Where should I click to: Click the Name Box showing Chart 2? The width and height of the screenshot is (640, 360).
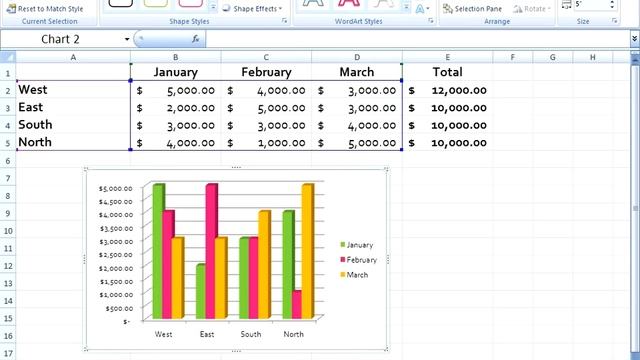click(x=61, y=39)
